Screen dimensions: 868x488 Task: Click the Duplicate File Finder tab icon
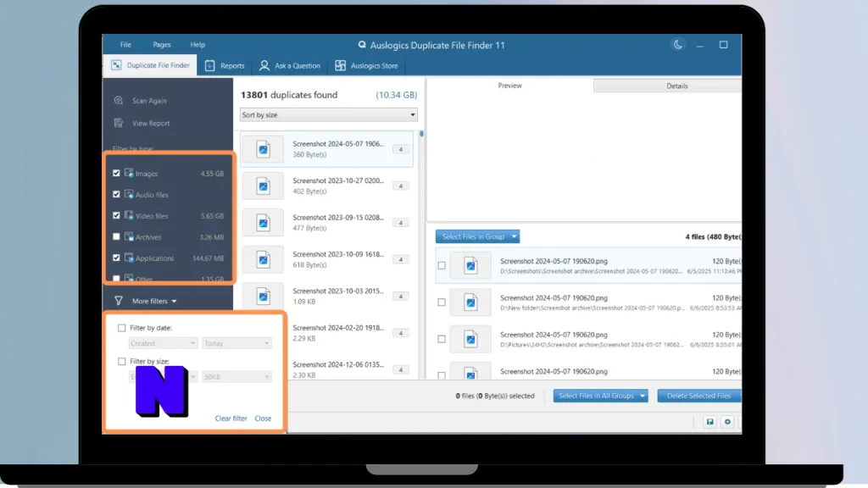116,65
